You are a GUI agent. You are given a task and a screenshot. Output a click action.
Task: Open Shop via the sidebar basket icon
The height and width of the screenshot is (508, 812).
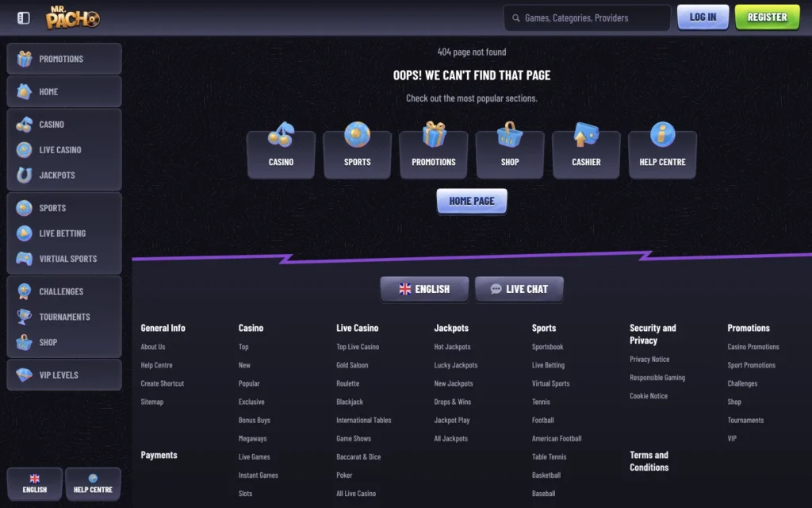(25, 342)
